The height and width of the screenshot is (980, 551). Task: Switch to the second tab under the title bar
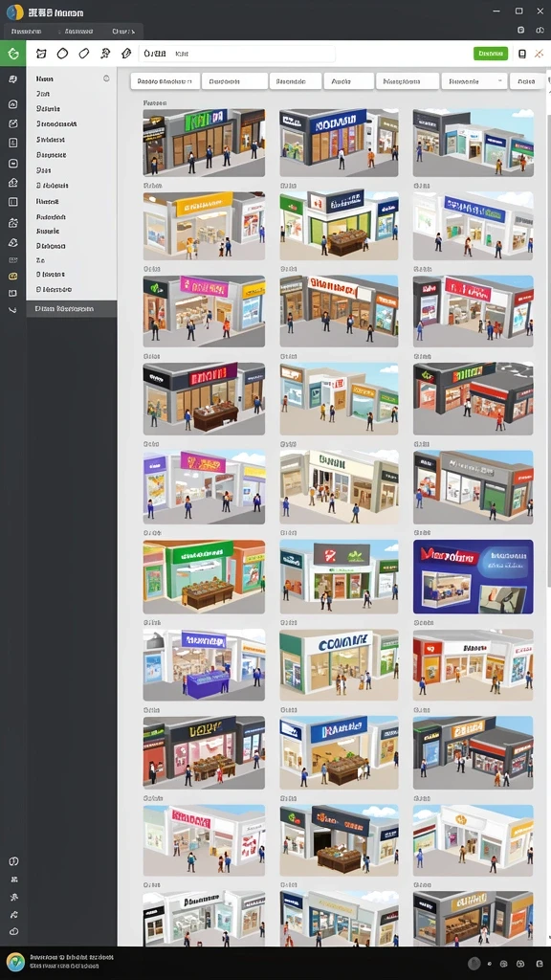[x=78, y=32]
